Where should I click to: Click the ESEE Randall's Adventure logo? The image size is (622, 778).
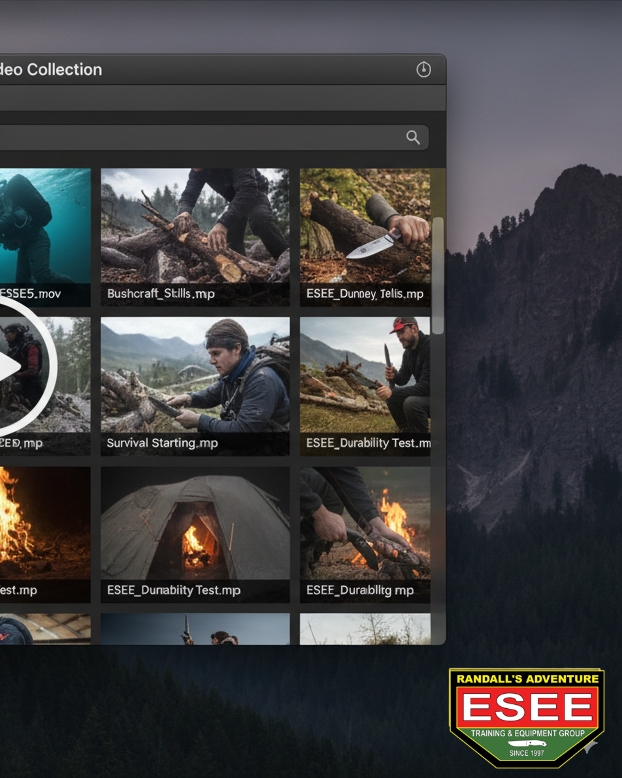[526, 717]
